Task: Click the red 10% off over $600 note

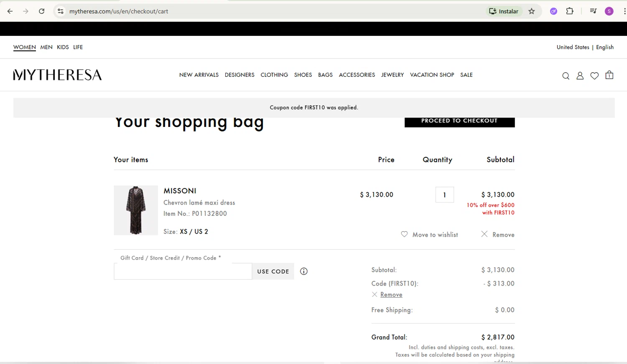Action: (x=491, y=209)
